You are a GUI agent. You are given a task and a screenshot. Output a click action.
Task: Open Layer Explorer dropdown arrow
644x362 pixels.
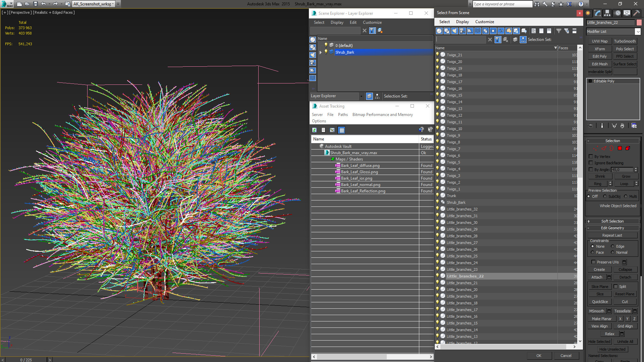[361, 96]
